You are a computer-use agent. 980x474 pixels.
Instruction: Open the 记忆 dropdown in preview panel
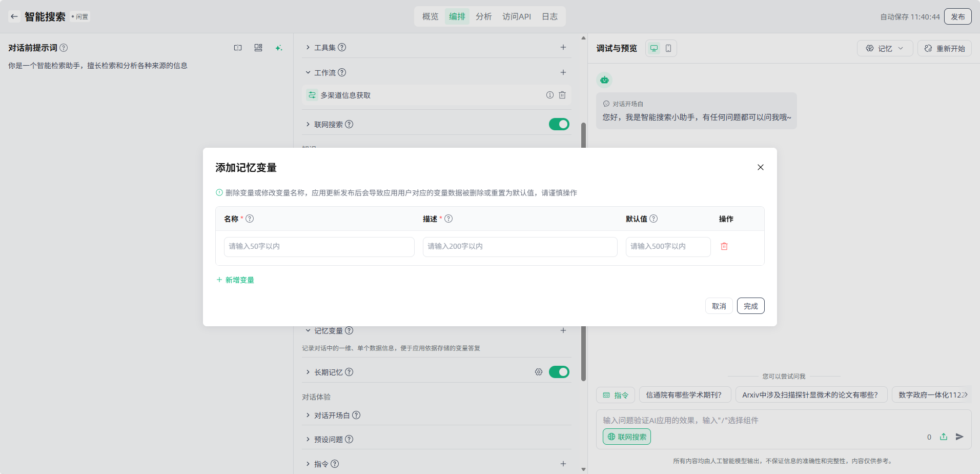pos(885,48)
